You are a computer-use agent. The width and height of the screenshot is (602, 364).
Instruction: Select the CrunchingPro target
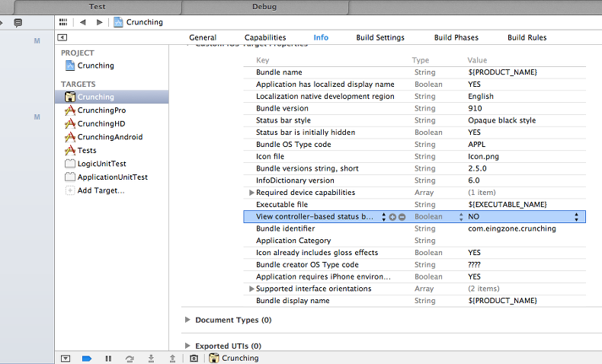(101, 110)
